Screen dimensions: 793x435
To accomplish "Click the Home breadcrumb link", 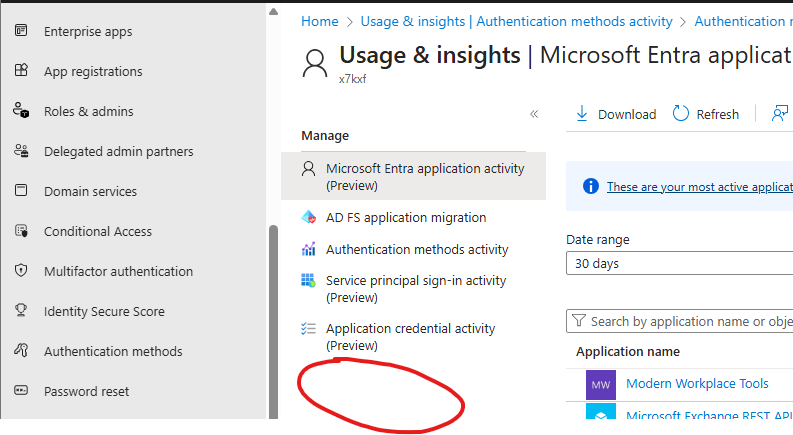I will click(x=320, y=21).
